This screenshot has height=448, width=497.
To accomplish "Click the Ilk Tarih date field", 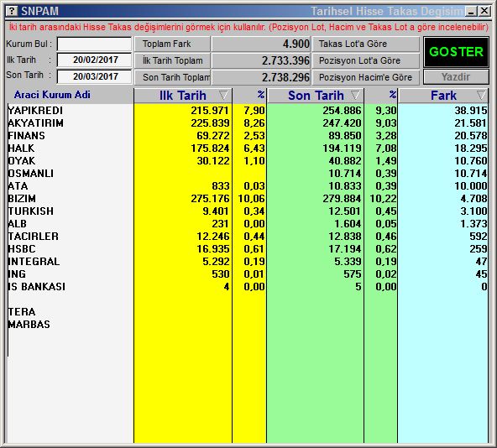I will click(x=95, y=60).
